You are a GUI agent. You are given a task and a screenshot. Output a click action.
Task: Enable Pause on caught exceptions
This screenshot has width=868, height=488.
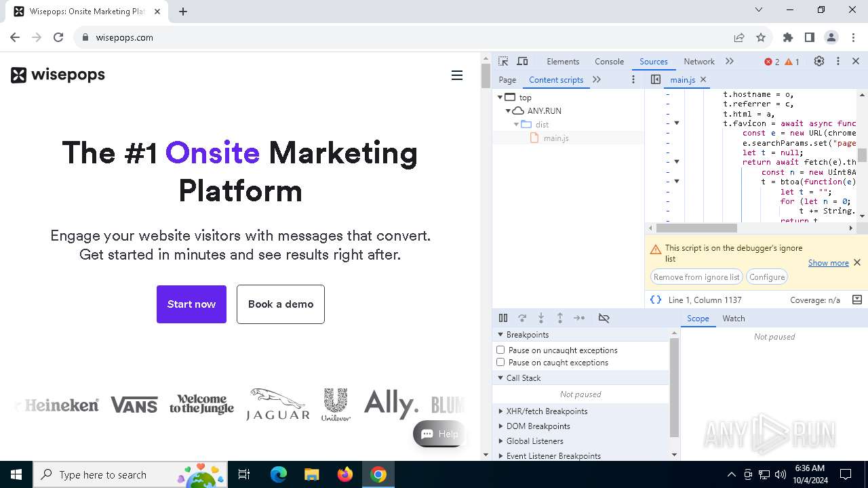500,362
